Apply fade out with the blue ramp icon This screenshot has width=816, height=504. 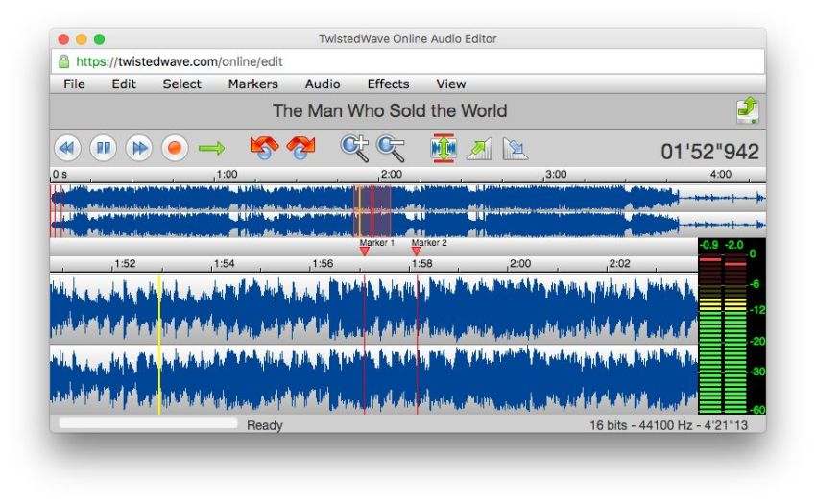(516, 149)
